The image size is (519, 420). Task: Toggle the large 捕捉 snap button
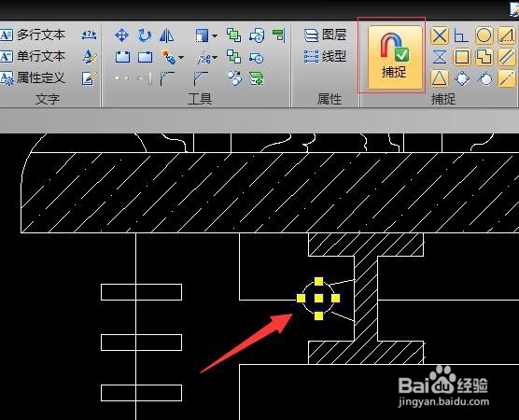click(x=395, y=58)
